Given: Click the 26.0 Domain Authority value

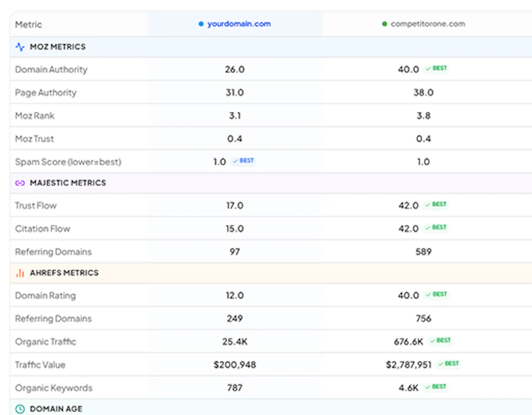Looking at the screenshot, I should [x=235, y=69].
